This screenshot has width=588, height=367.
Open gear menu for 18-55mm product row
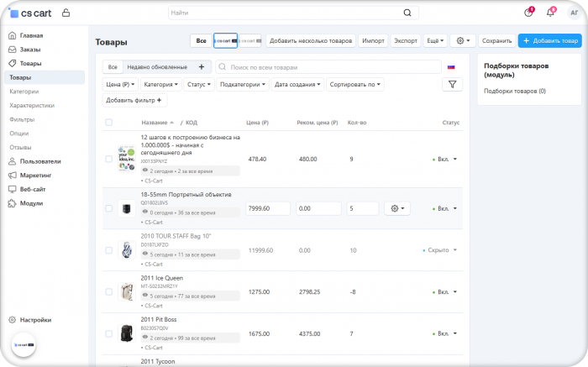point(397,208)
